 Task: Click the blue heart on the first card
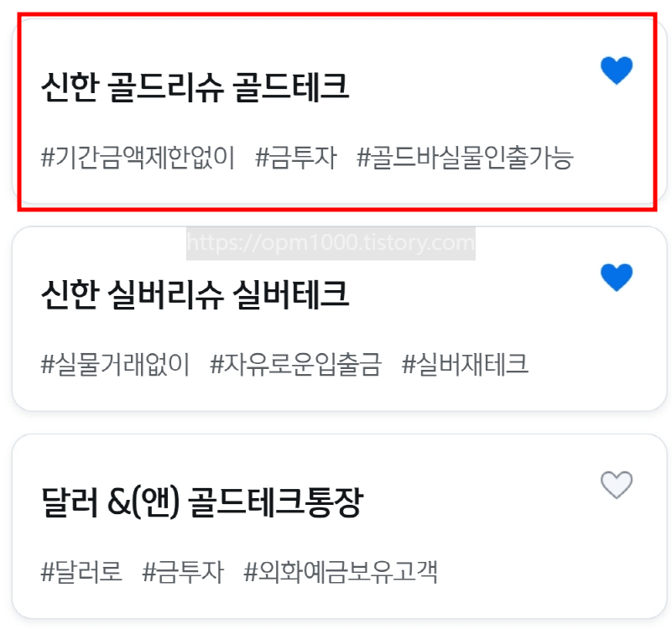coord(616,70)
